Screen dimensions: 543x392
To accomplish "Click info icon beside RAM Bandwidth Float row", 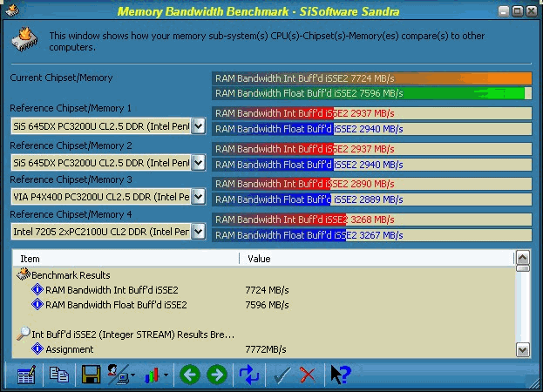I will (x=37, y=304).
